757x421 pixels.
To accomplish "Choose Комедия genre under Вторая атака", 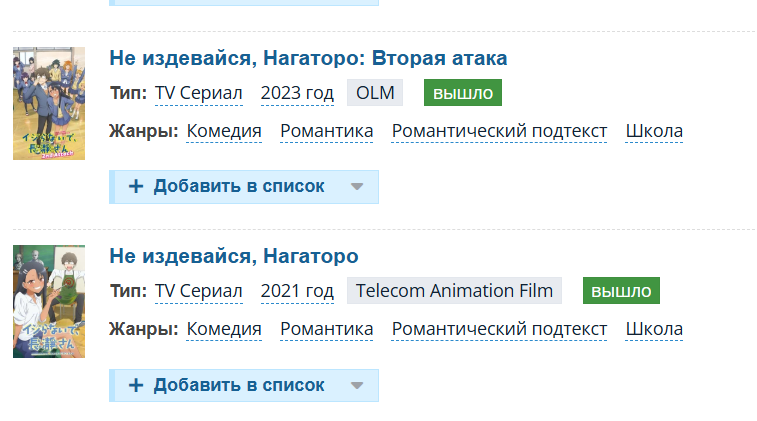I will [x=224, y=131].
